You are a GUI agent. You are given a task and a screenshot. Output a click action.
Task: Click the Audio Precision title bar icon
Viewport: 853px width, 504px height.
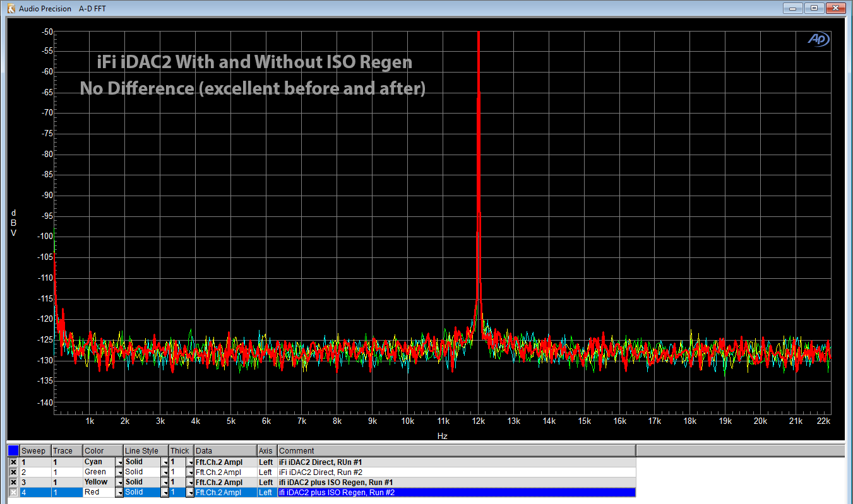click(x=10, y=8)
